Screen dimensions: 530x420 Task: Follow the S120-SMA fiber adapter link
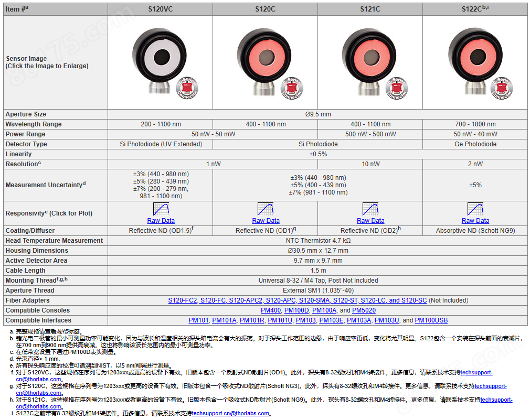click(x=314, y=300)
